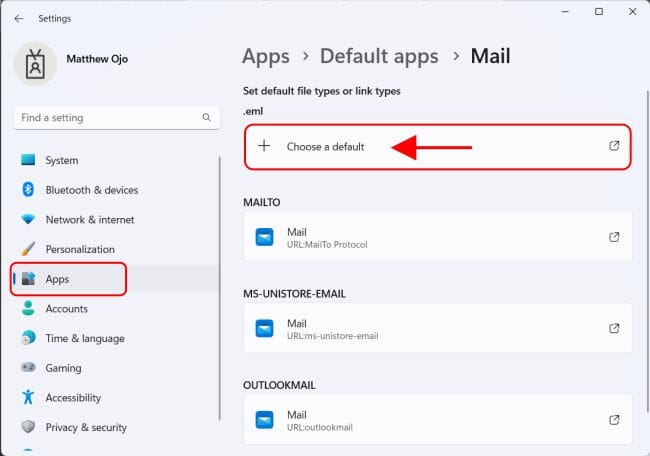This screenshot has width=650, height=456.
Task: Go to Network & internet settings
Action: 116,219
